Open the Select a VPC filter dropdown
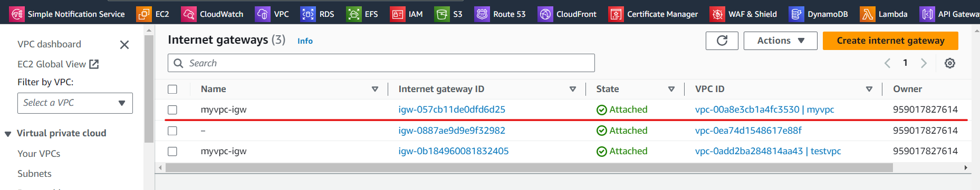The height and width of the screenshot is (190, 980). (x=75, y=103)
